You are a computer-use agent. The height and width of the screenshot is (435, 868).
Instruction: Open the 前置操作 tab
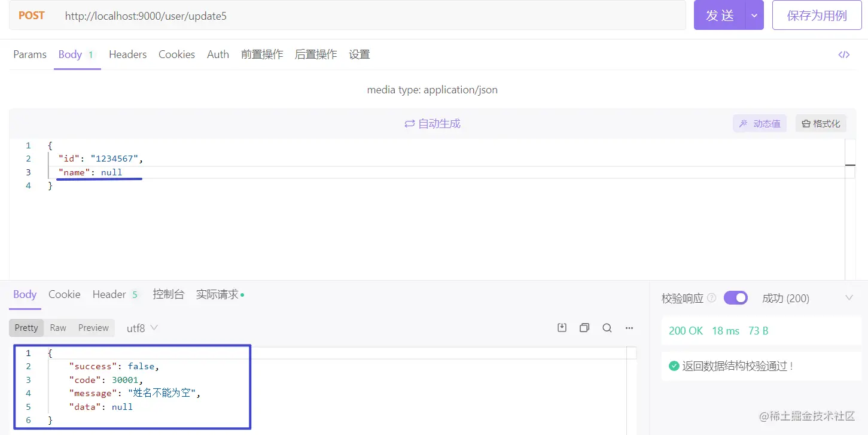pos(262,54)
